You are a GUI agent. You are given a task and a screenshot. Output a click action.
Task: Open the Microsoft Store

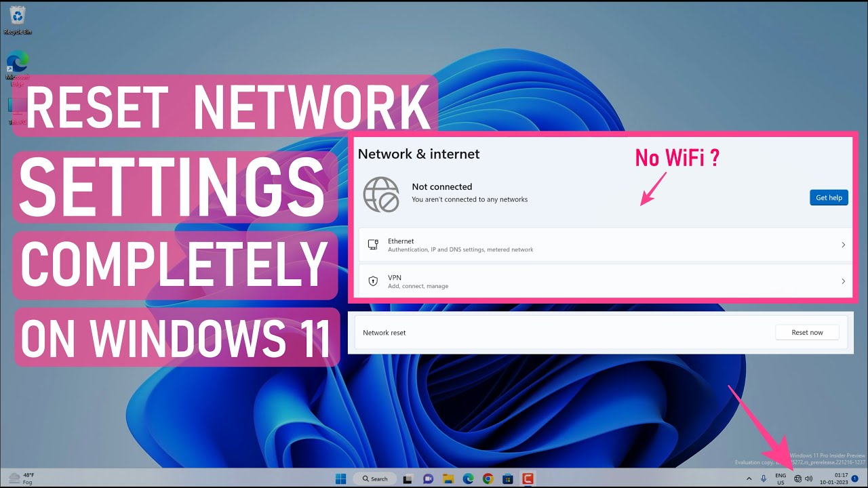[x=507, y=479]
